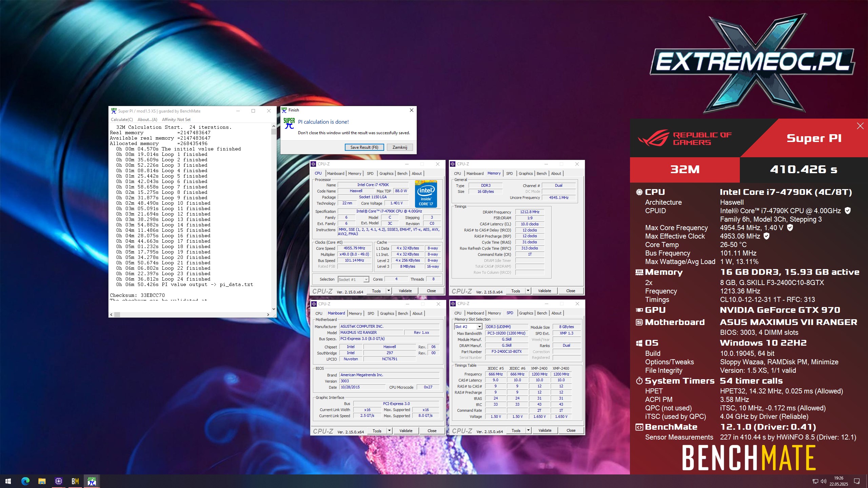The height and width of the screenshot is (488, 868).
Task: Click Close button in Memory tab window
Action: click(x=571, y=291)
